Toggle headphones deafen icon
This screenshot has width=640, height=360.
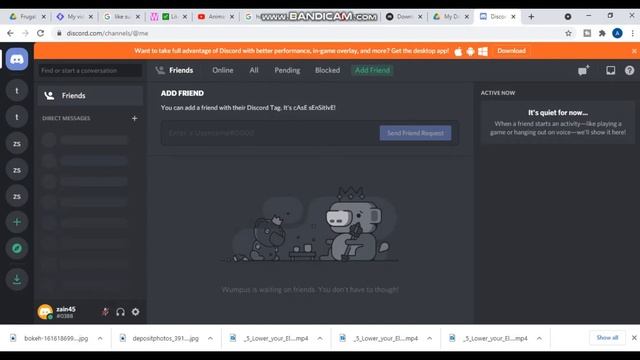tap(120, 312)
